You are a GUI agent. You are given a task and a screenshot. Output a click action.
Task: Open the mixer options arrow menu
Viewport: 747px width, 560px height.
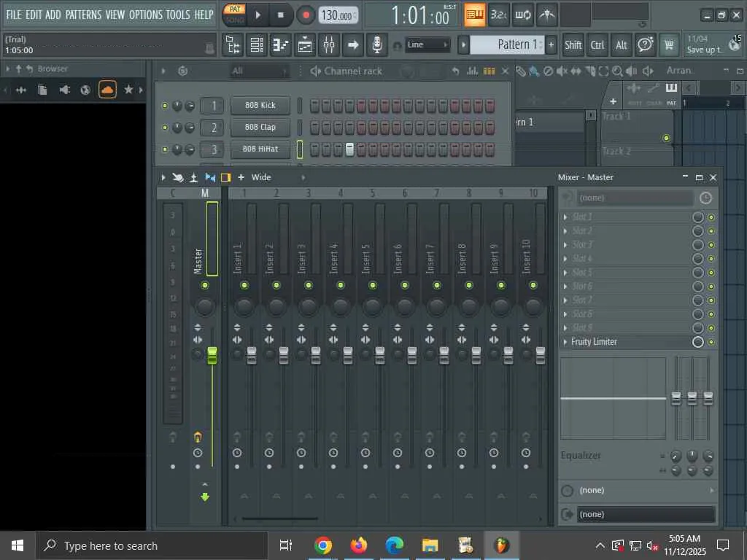coord(163,178)
